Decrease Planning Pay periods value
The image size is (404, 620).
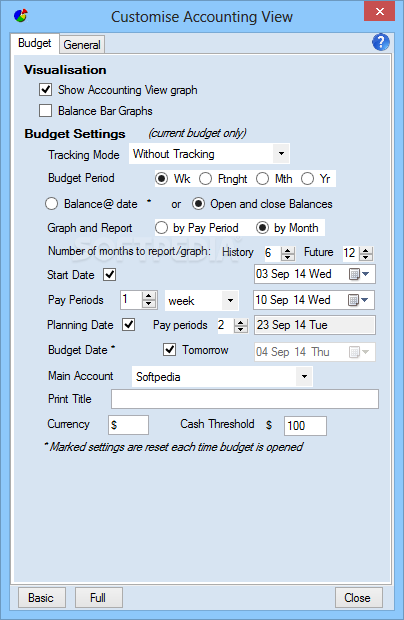coord(240,329)
